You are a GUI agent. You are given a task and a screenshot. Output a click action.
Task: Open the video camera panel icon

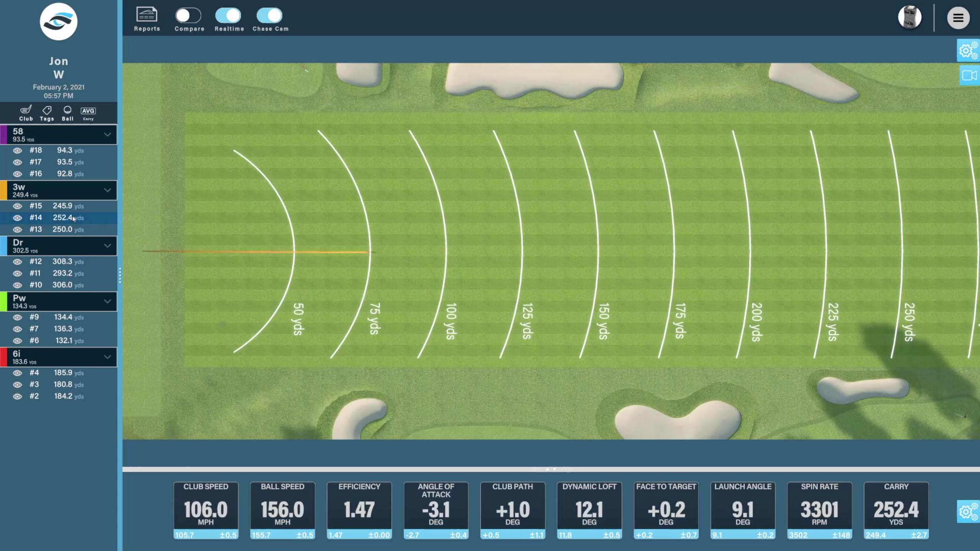coord(969,75)
